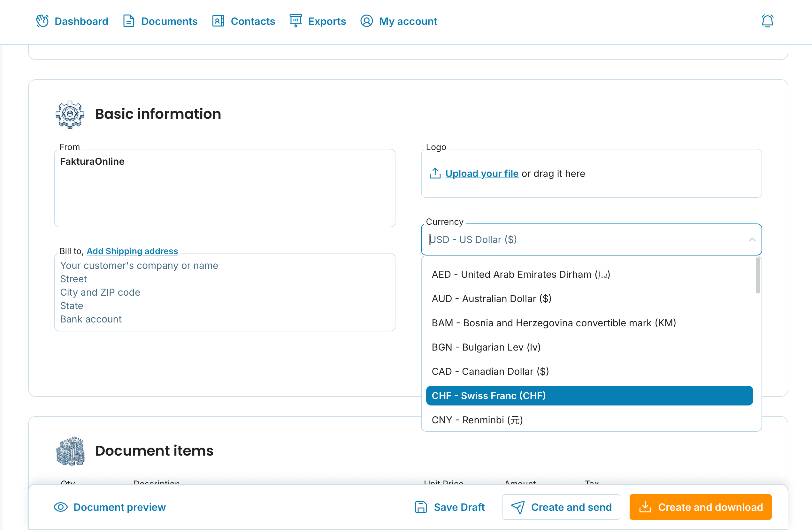
Task: Click the eye icon for Document preview
Action: pos(60,507)
